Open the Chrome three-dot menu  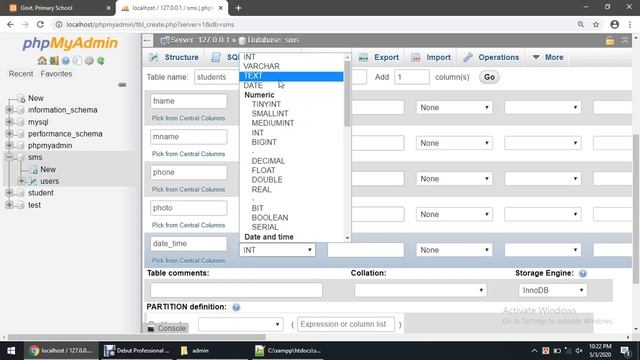630,24
